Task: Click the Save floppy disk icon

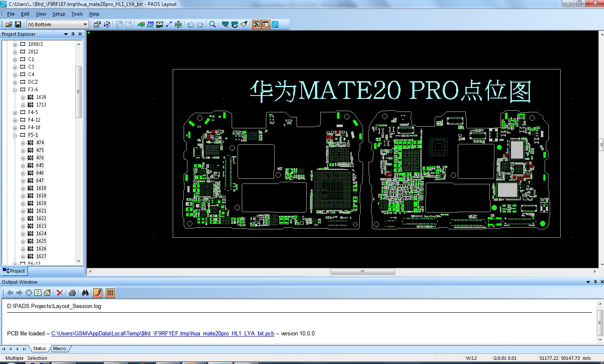Action: [x=18, y=24]
